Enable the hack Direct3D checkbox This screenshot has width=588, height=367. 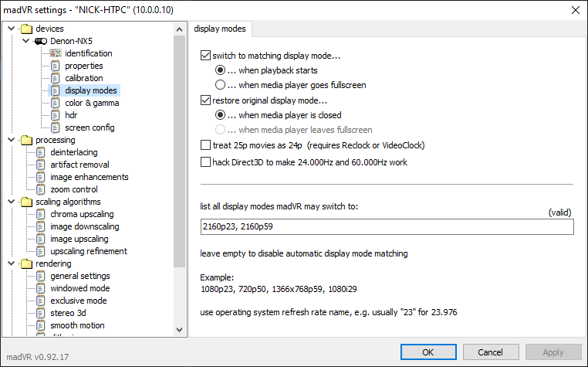point(205,162)
